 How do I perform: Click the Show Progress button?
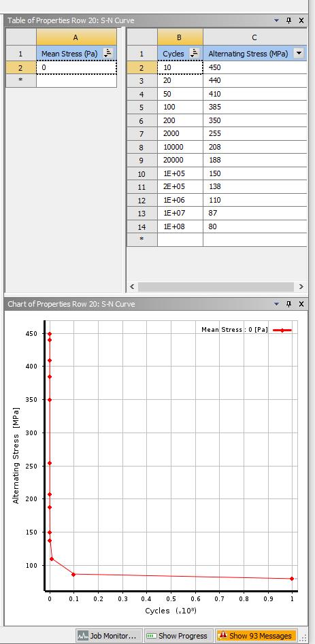[178, 635]
